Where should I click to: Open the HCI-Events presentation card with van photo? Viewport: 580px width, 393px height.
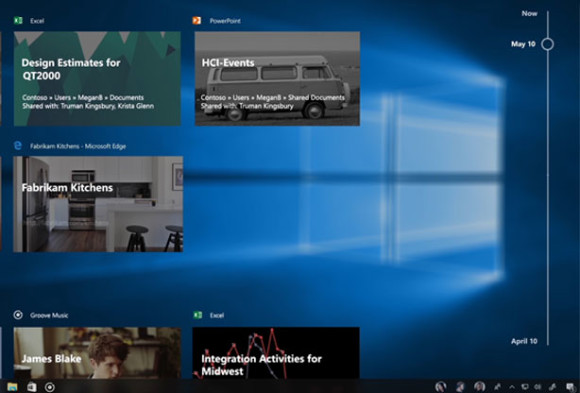coord(277,78)
